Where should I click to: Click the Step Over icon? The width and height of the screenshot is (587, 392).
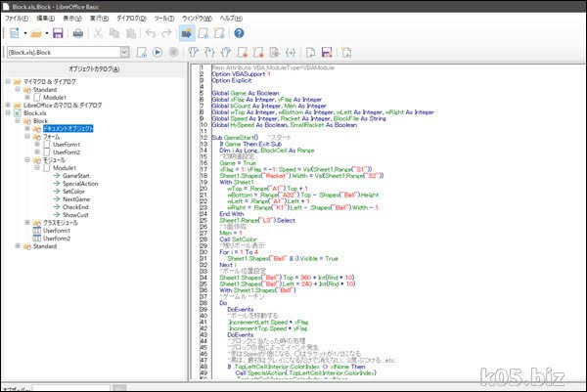[x=193, y=53]
